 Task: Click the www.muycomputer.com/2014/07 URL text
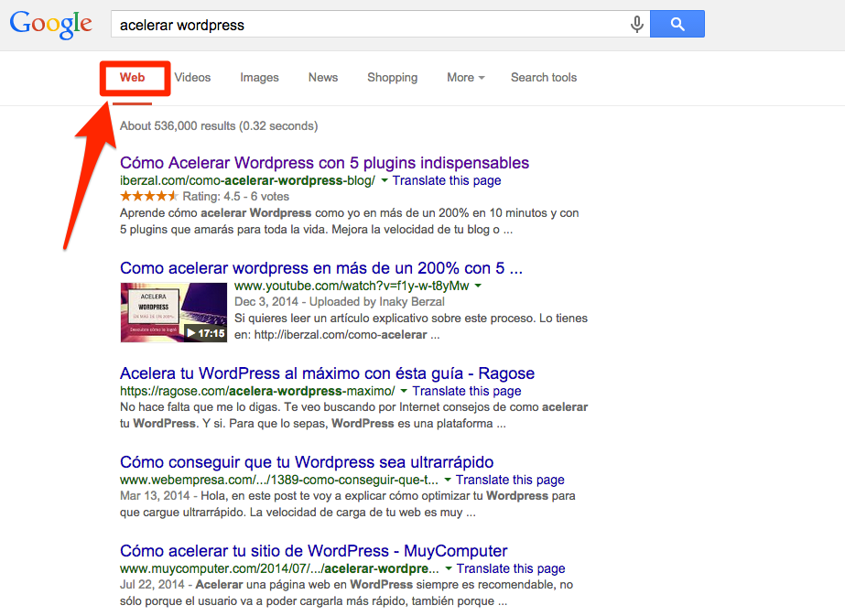(x=279, y=568)
